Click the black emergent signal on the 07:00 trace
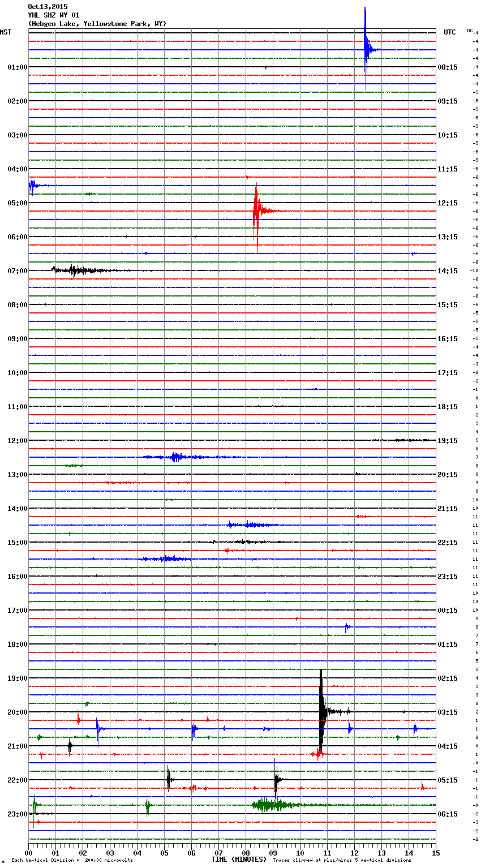This screenshot has height=868, width=481. tap(79, 270)
